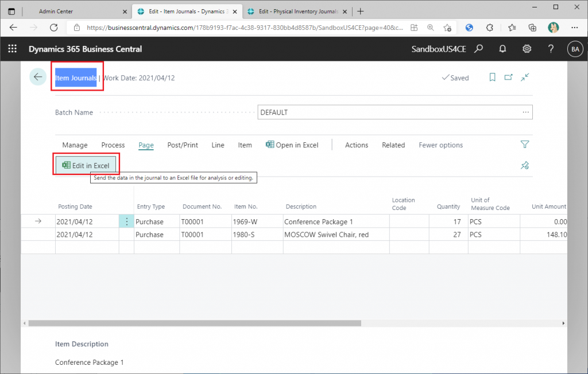The image size is (588, 374).
Task: Open the help question mark icon
Action: (551, 49)
